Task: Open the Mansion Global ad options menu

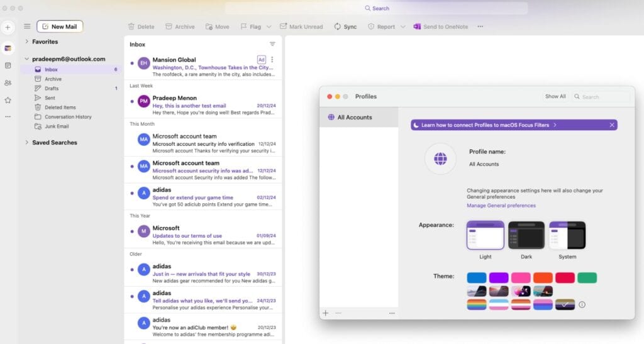Action: [x=272, y=60]
